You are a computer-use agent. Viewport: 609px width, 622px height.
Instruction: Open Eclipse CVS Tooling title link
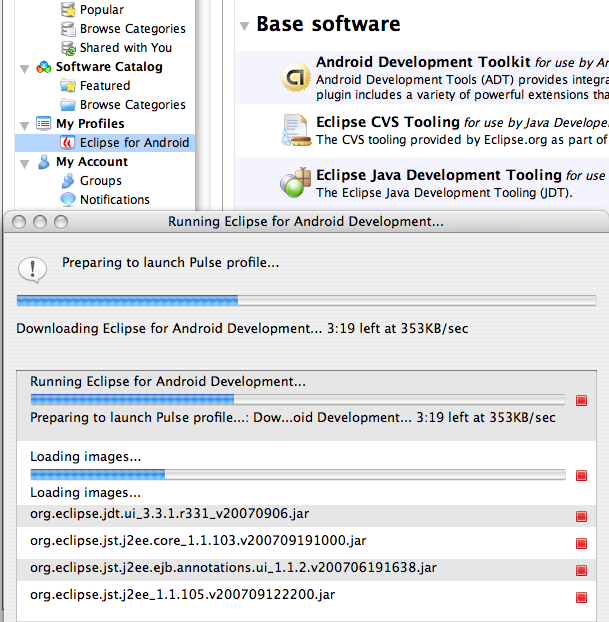(388, 122)
